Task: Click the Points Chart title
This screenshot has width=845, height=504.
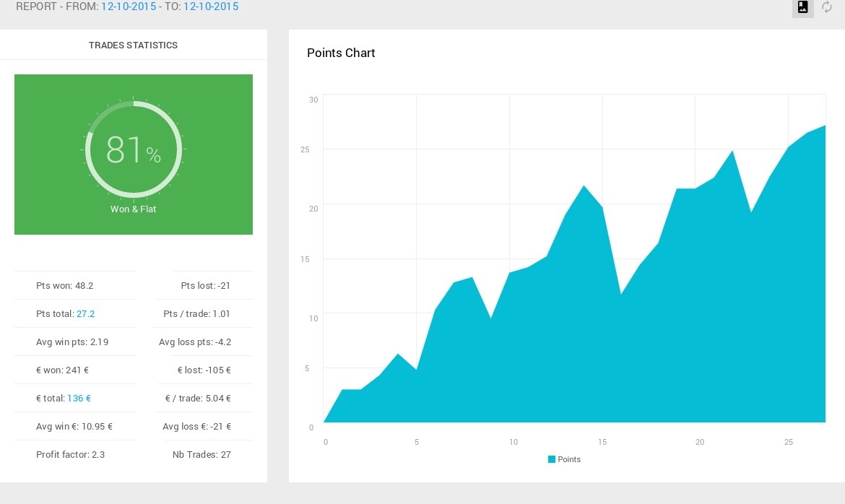Action: coord(341,53)
